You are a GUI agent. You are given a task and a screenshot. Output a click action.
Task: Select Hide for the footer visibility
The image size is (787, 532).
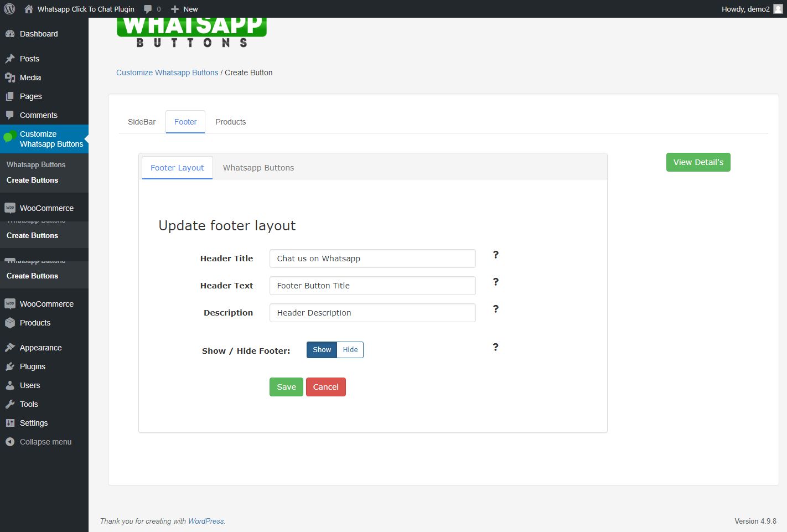point(350,350)
